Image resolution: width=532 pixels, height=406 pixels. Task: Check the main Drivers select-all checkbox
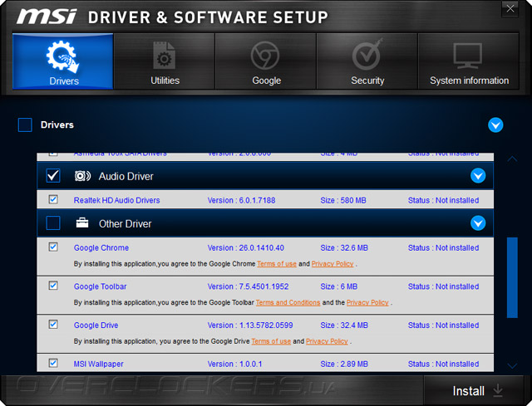tap(25, 125)
